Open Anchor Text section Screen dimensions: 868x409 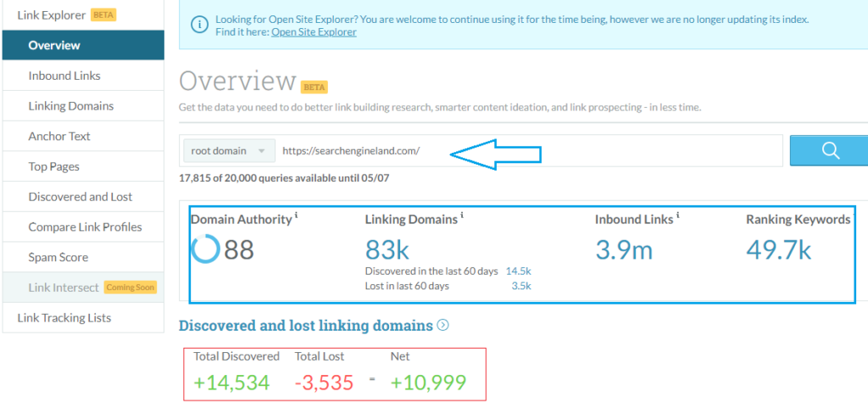[83, 137]
